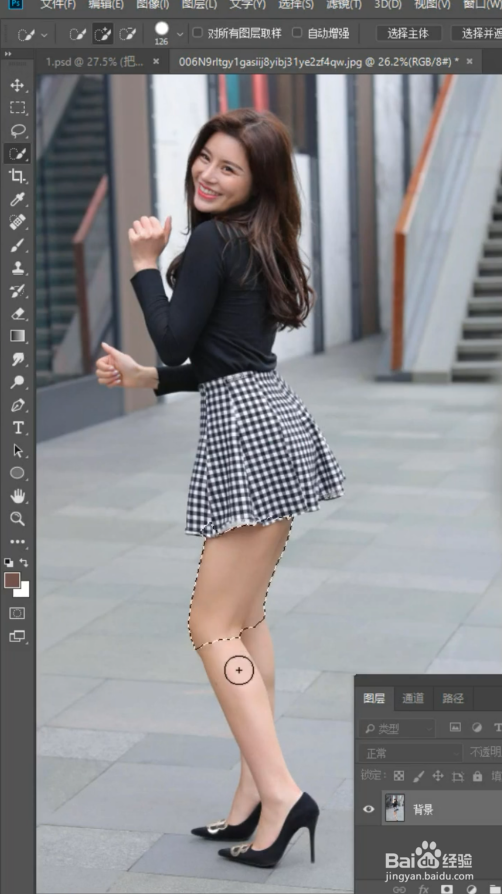The width and height of the screenshot is (502, 894).
Task: Select the Quick Selection tool in toolbox
Action: coord(18,153)
